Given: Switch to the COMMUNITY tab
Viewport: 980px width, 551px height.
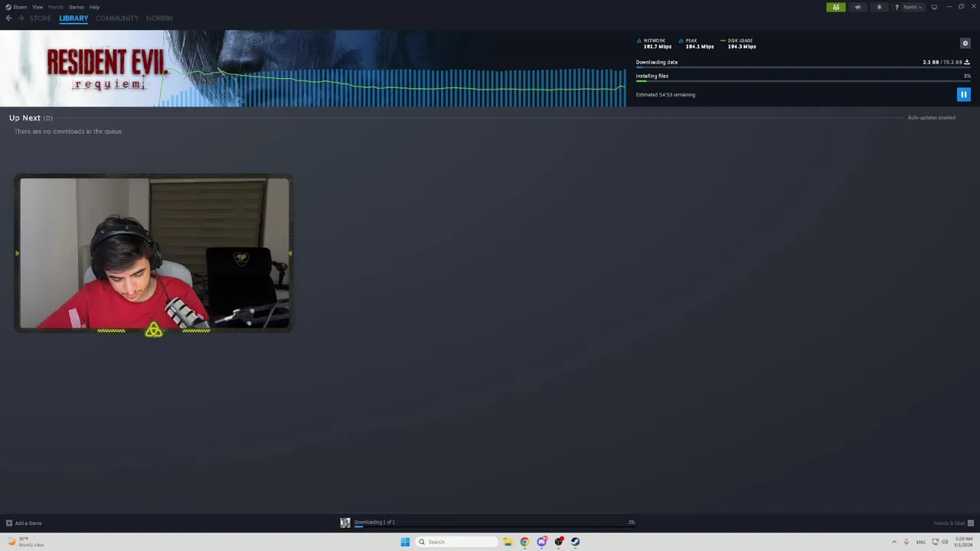Looking at the screenshot, I should point(117,18).
